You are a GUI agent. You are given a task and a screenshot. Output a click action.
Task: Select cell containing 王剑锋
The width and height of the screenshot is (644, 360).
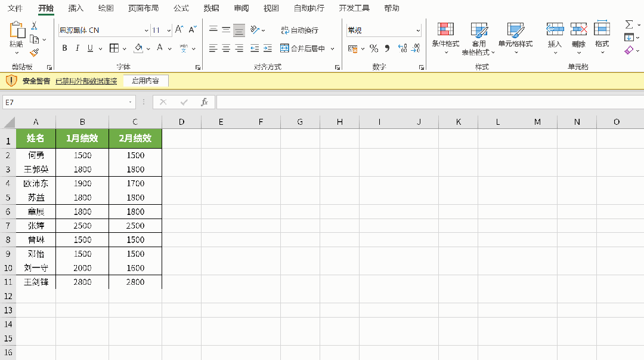36,282
